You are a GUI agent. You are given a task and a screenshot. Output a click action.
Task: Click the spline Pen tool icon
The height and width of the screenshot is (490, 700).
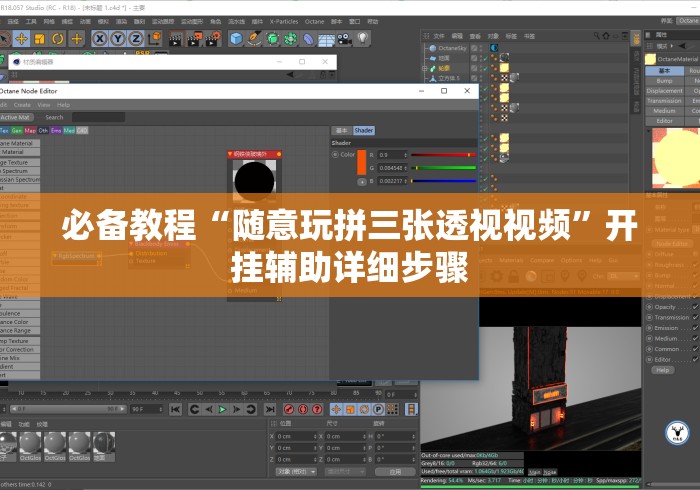point(254,39)
